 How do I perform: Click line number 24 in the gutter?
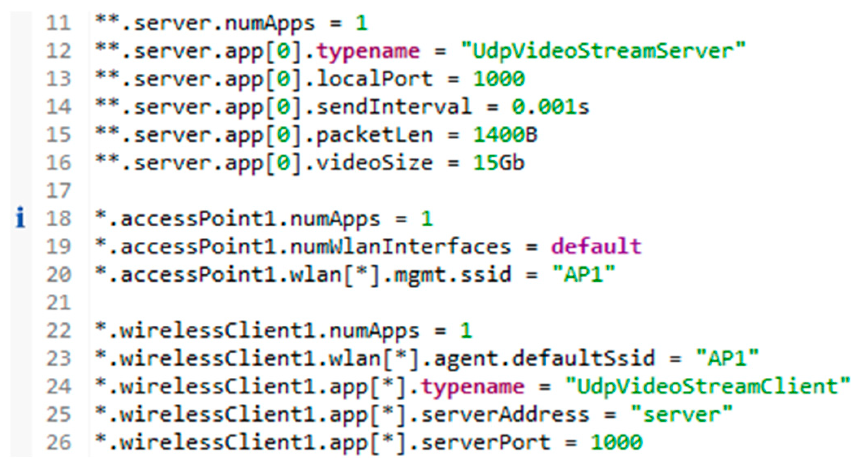coord(58,387)
